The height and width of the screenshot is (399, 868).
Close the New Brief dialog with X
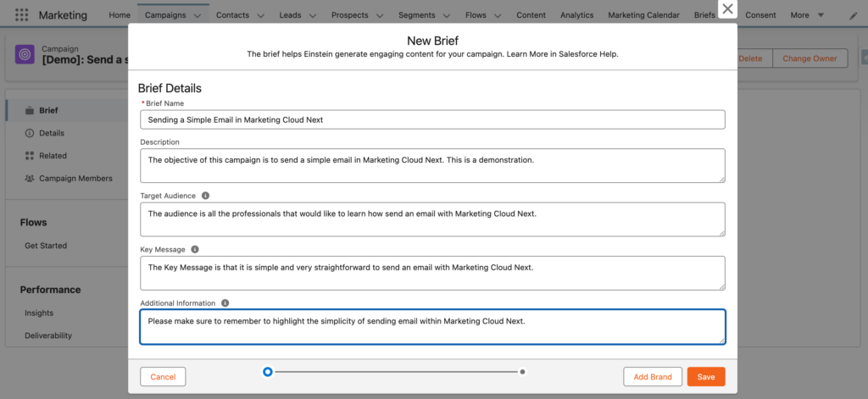pos(727,9)
